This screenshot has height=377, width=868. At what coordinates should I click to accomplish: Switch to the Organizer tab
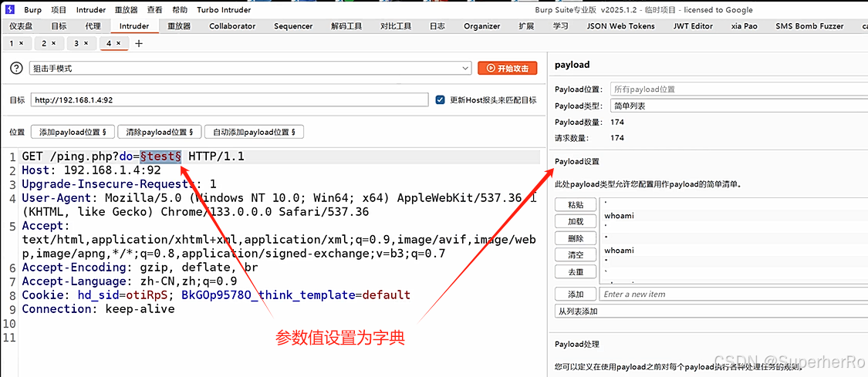point(482,26)
